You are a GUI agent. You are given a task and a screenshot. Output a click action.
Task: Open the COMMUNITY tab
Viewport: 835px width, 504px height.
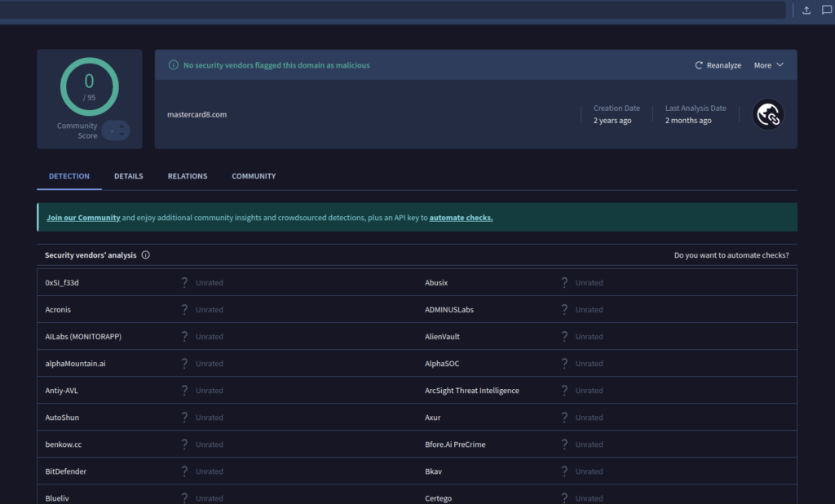[253, 176]
